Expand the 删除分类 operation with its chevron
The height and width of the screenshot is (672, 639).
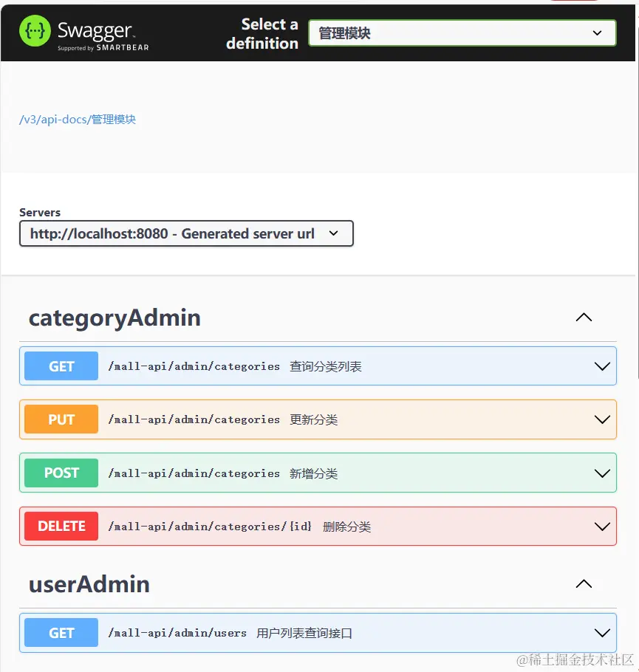(602, 527)
